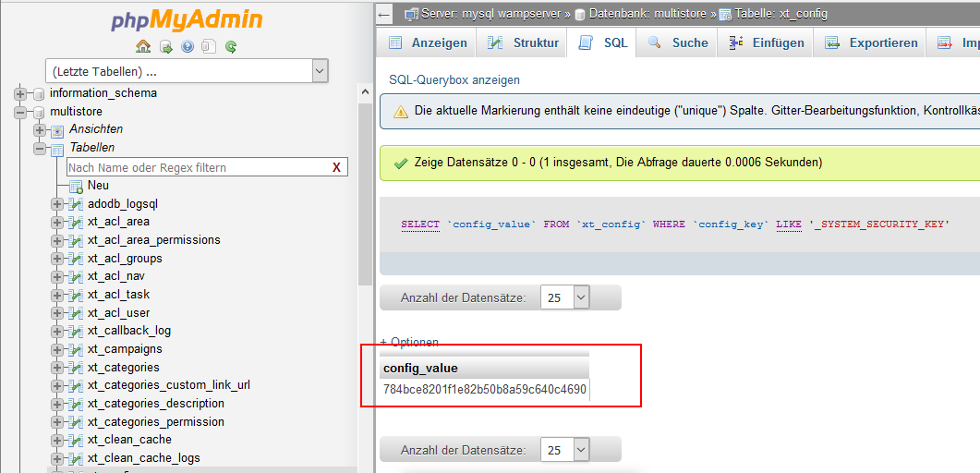980x473 pixels.
Task: Open the phpMyAdmin documentation help icon
Action: coord(187,46)
